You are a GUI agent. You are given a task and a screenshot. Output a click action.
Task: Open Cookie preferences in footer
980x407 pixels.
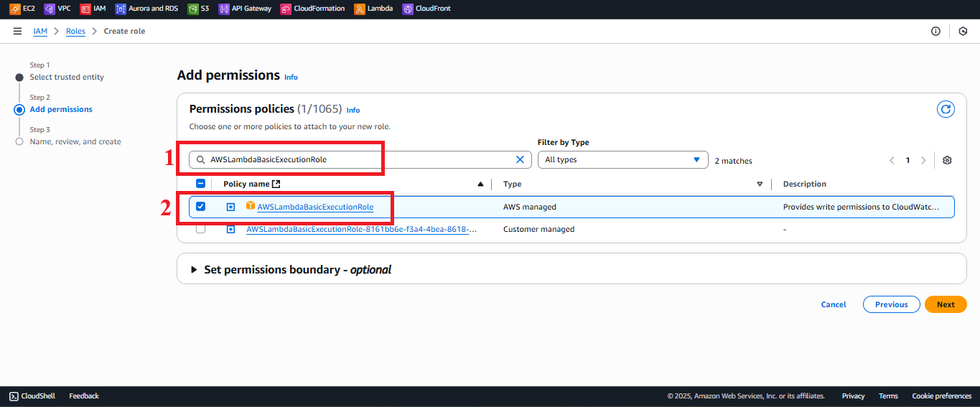[941, 396]
